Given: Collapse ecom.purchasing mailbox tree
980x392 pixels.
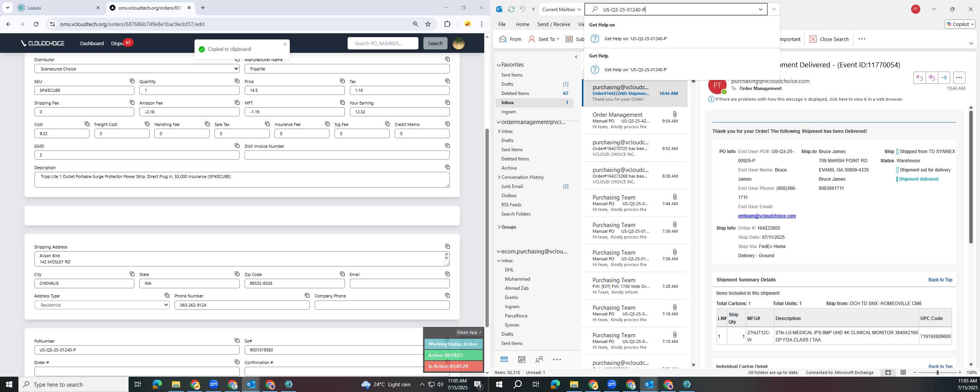Looking at the screenshot, I should coord(499,252).
